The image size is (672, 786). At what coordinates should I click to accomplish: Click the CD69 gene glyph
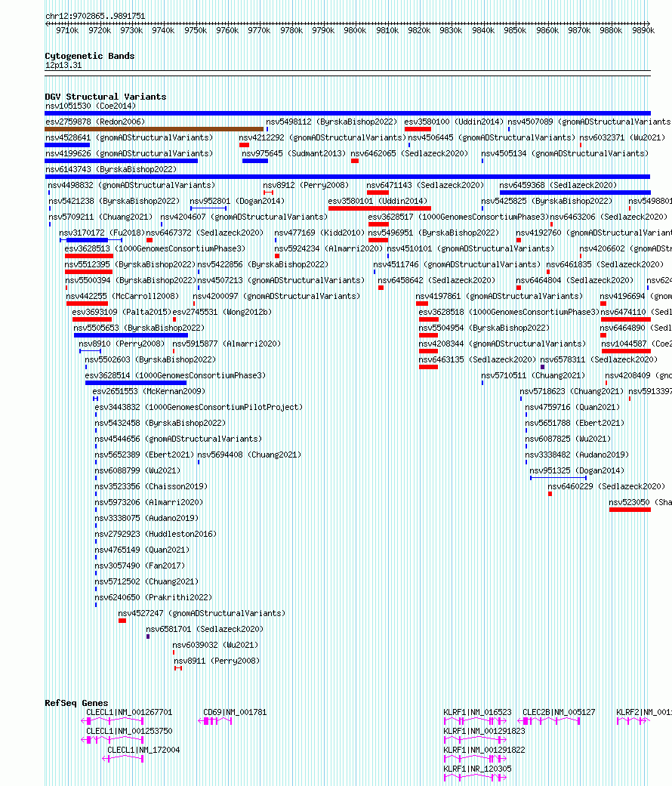point(215,721)
